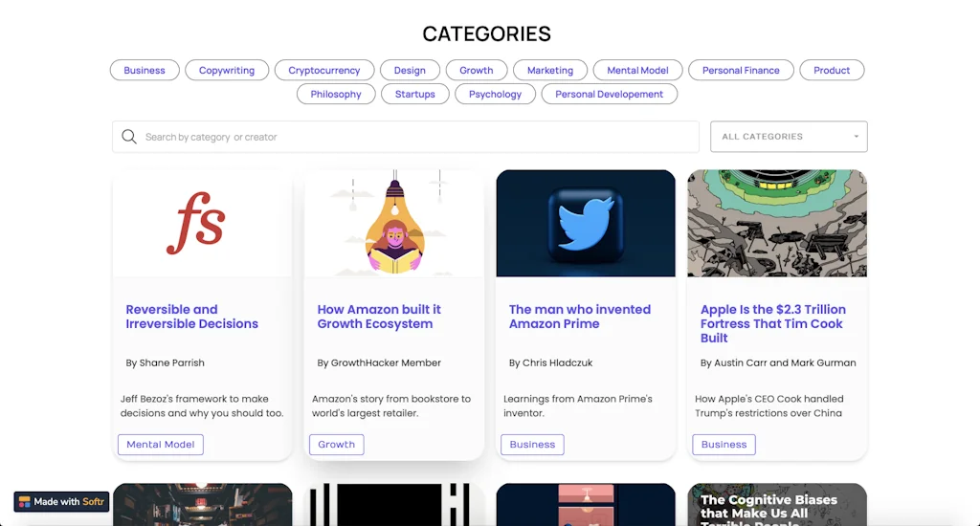This screenshot has width=980, height=526.
Task: Filter by Psychology category pill
Action: tap(495, 94)
